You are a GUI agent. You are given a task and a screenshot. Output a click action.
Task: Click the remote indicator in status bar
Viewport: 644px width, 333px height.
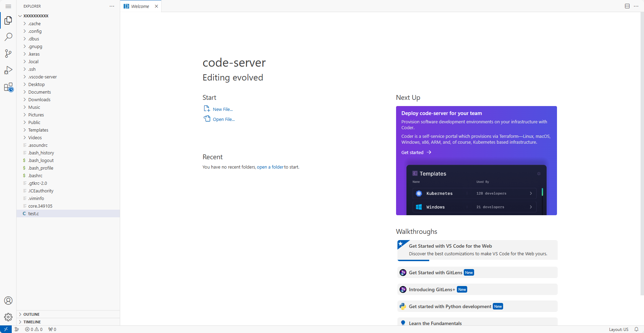click(x=6, y=329)
